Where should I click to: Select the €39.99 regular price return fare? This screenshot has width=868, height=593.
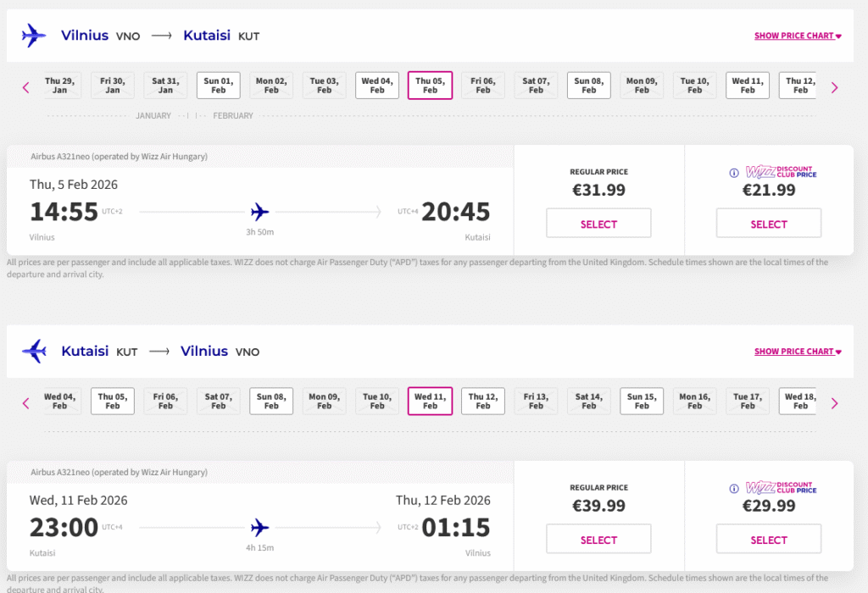pos(598,540)
